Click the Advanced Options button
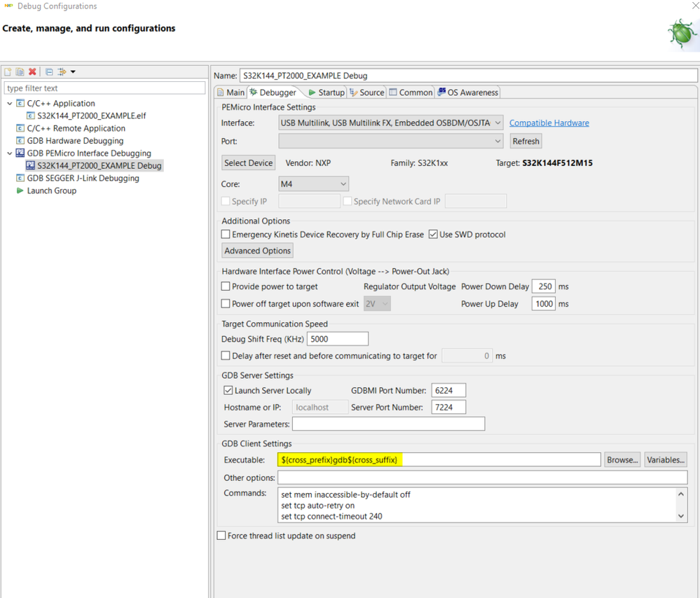The width and height of the screenshot is (700, 598). pos(258,251)
